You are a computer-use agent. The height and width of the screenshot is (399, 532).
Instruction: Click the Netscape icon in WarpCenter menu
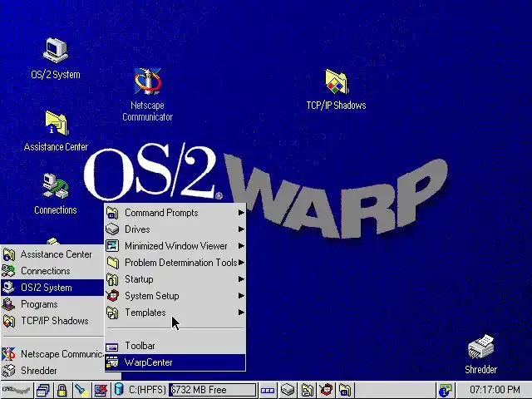click(8, 354)
